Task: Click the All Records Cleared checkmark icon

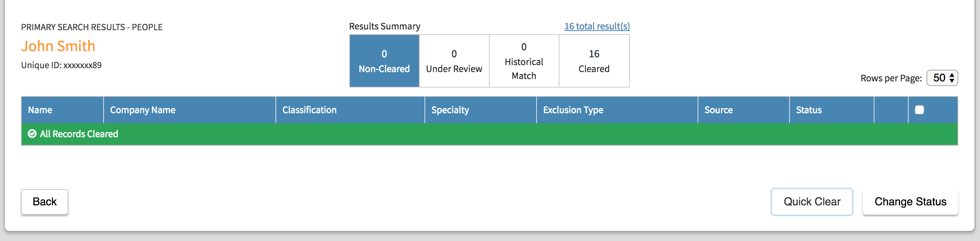Action: pyautogui.click(x=32, y=134)
